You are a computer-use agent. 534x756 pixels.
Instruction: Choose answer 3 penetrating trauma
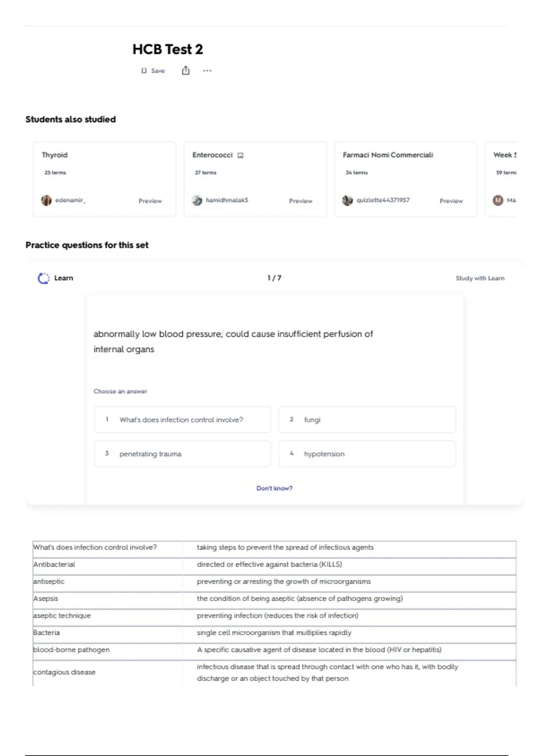(182, 454)
